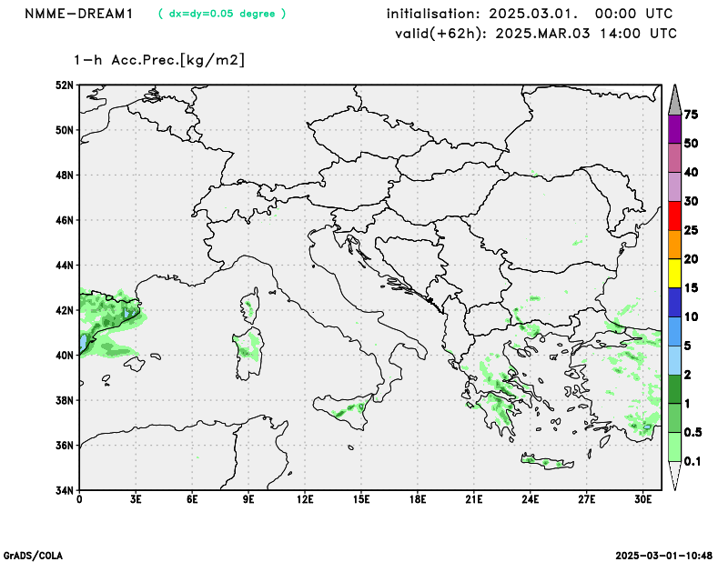
Task: Click the 42N latitude label
Action: [x=65, y=310]
